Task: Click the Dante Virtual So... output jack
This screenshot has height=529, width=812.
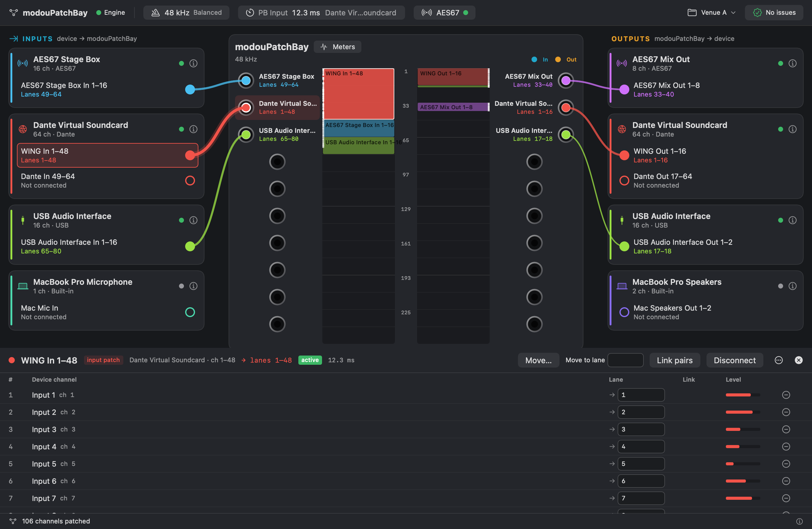Action: [566, 108]
